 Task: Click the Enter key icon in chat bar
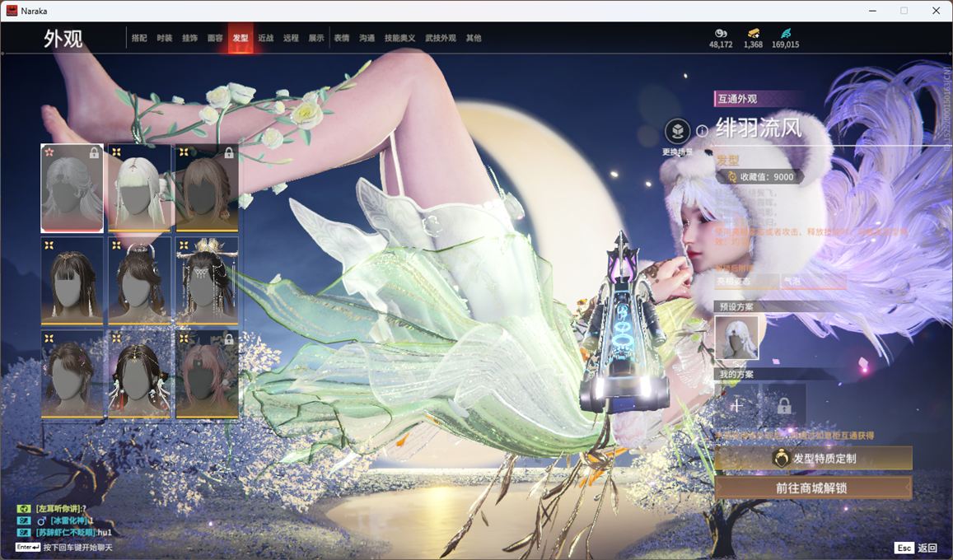pyautogui.click(x=28, y=548)
